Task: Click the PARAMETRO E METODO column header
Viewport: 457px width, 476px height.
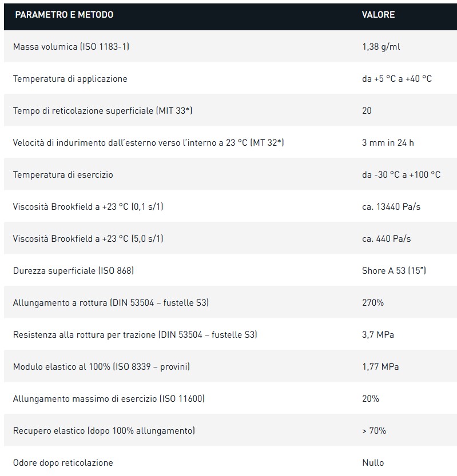Action: [64, 15]
